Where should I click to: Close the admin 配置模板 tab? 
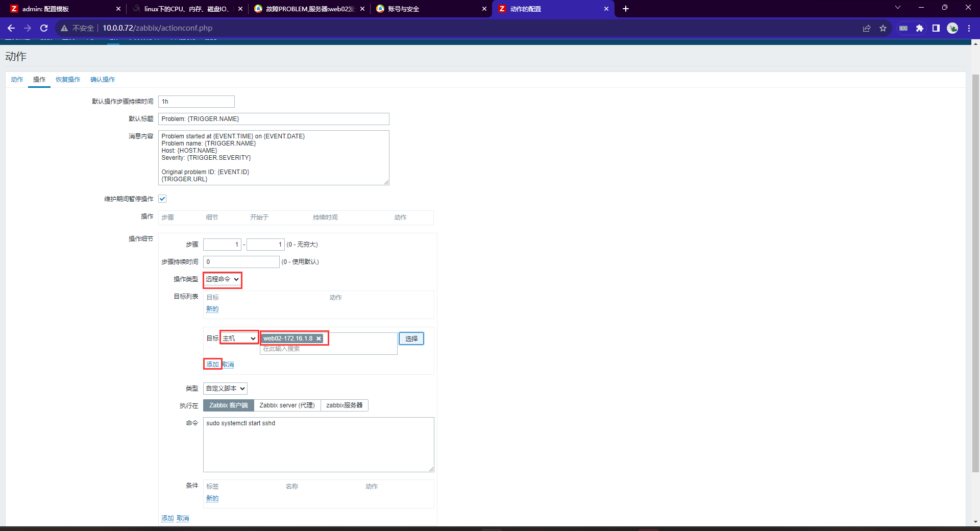(x=118, y=9)
